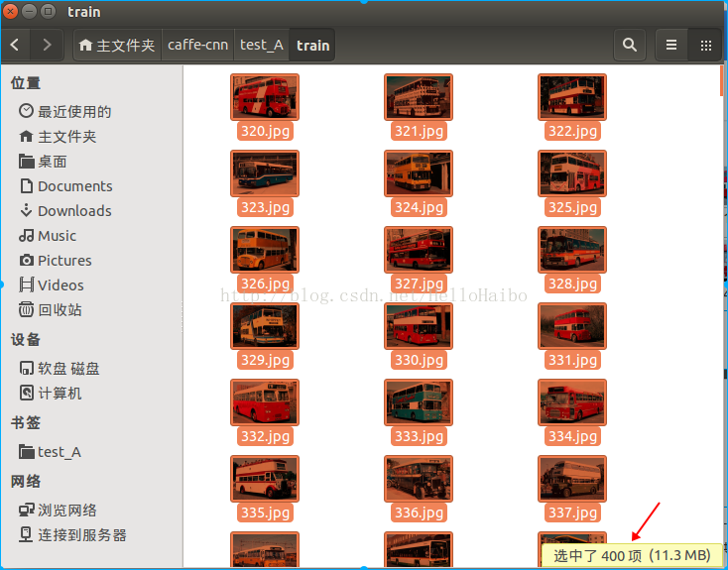This screenshot has height=570, width=728.
Task: Open 主文件夹 in the sidebar
Action: (x=92, y=137)
